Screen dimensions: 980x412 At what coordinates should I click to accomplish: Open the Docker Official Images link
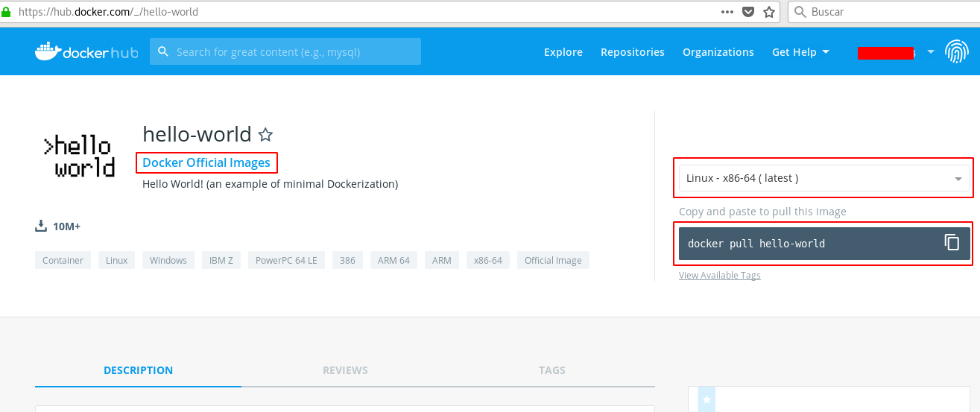coord(206,162)
